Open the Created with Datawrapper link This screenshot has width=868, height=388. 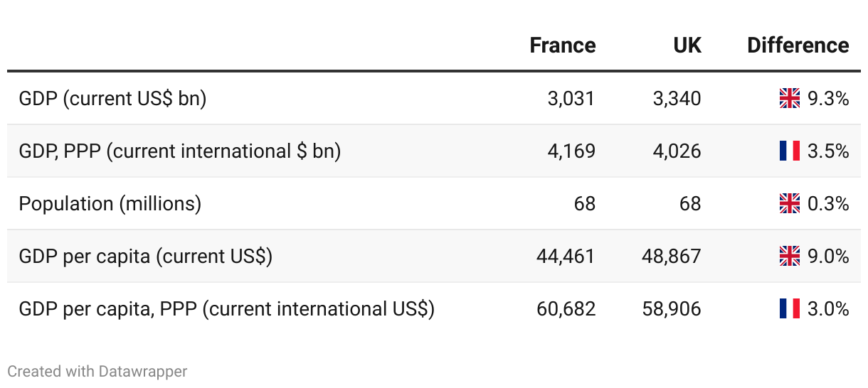pos(97,371)
